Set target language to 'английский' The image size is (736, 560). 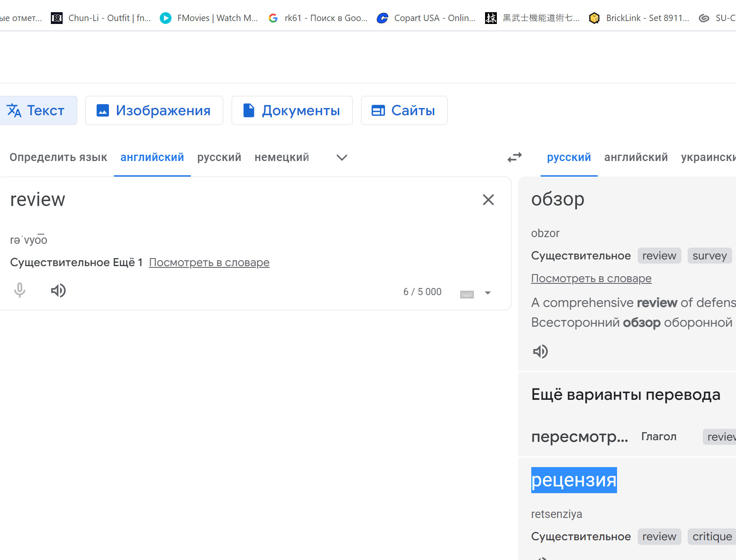tap(636, 157)
